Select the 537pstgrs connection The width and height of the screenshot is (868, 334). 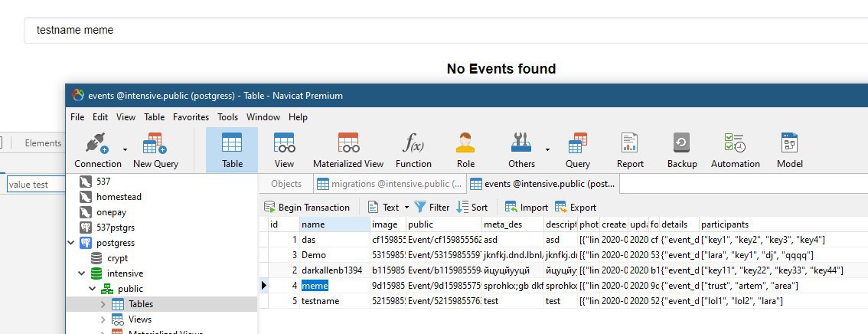point(115,227)
